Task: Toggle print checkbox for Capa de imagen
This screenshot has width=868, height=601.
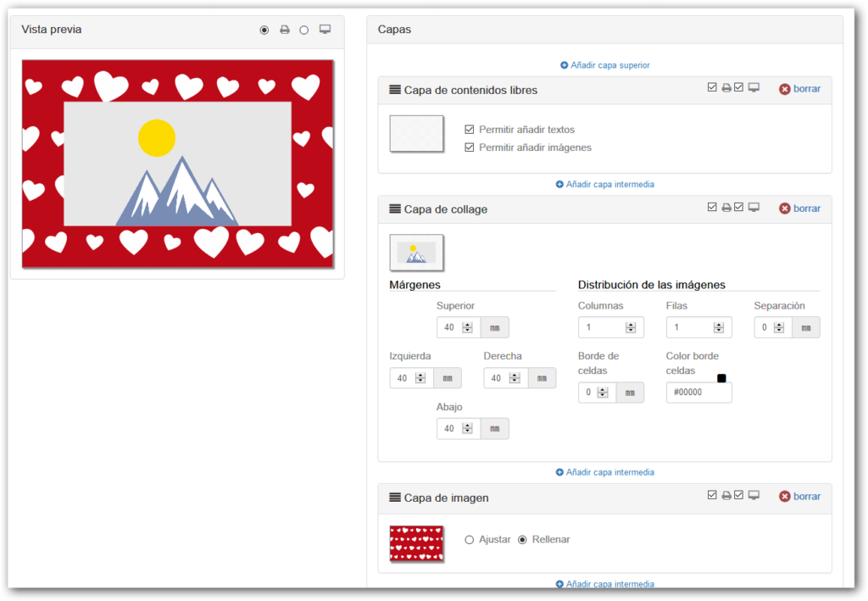Action: coord(712,495)
